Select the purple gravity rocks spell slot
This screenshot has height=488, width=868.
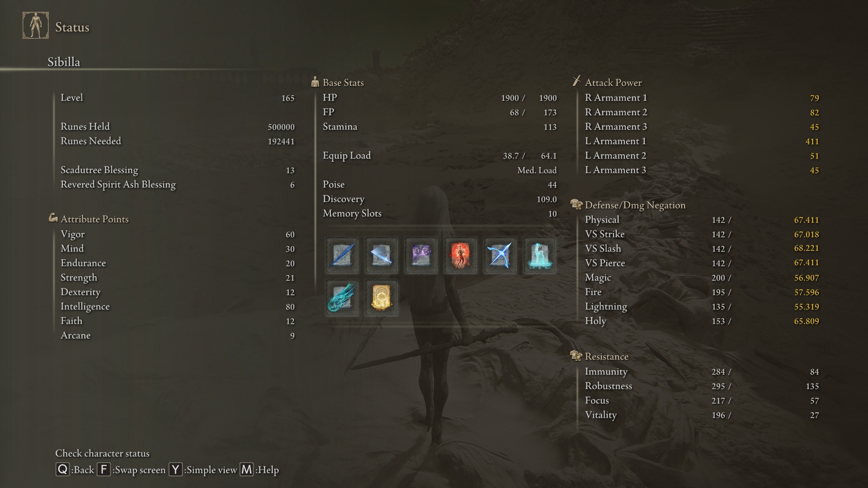[421, 256]
